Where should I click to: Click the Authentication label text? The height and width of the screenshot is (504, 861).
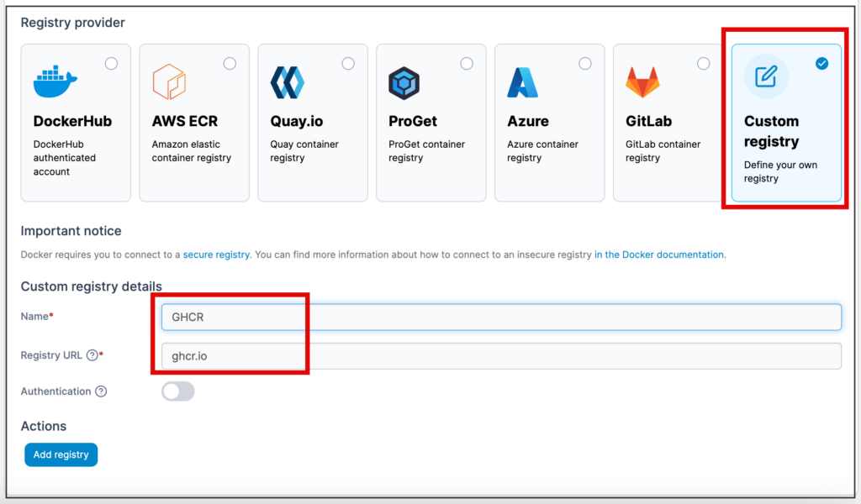(56, 391)
